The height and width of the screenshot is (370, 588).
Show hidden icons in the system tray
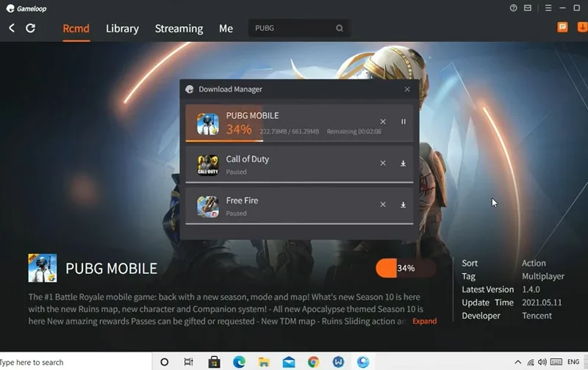click(518, 362)
